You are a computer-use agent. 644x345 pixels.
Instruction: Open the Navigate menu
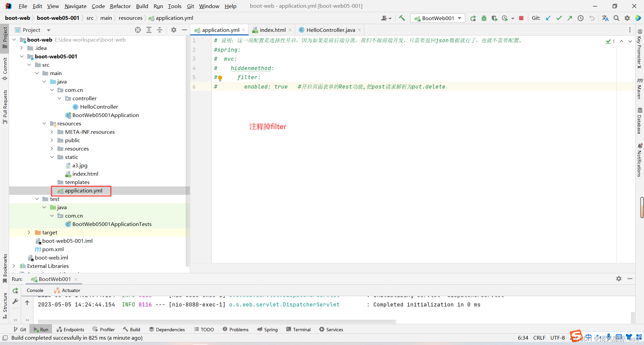[75, 6]
